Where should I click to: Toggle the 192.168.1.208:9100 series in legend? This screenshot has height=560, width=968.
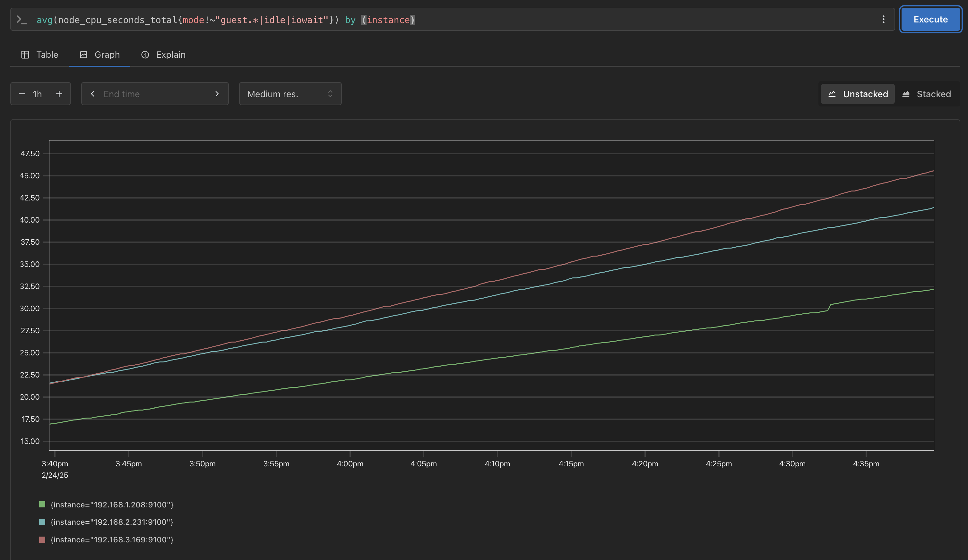click(112, 505)
